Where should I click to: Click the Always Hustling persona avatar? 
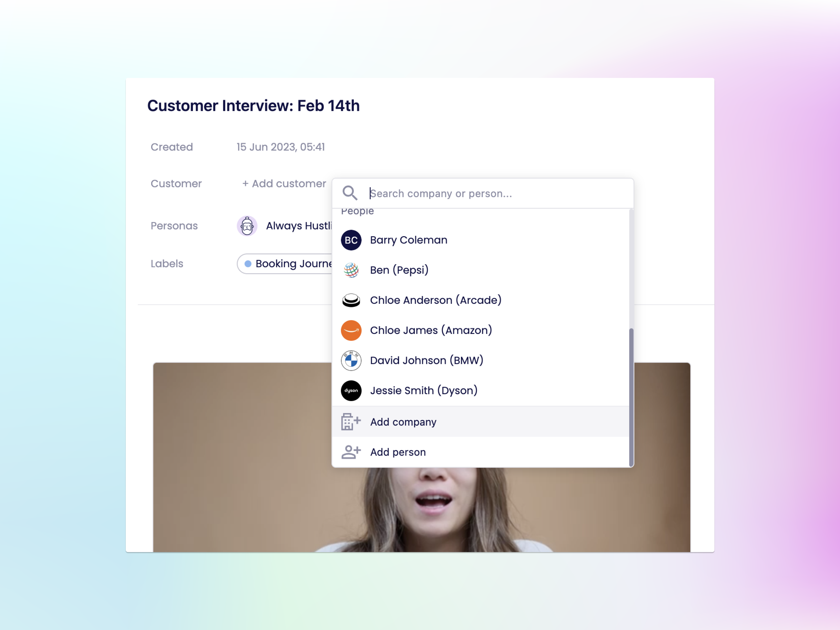click(247, 226)
